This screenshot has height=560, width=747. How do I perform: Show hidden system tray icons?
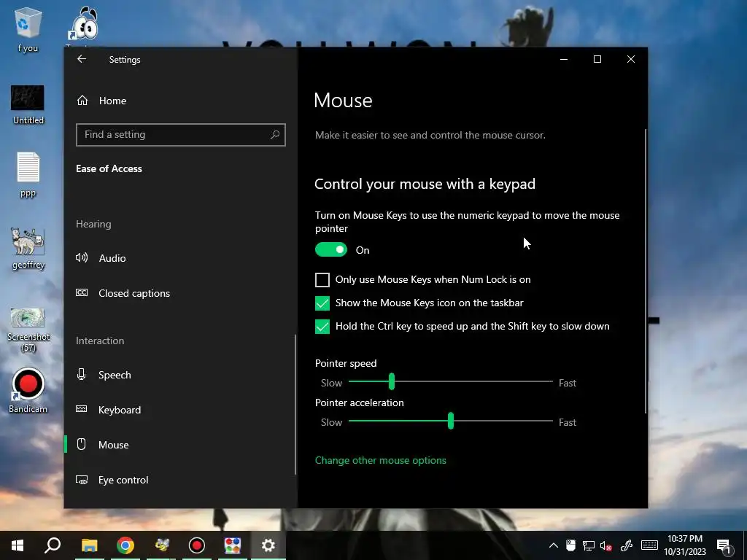pos(553,545)
